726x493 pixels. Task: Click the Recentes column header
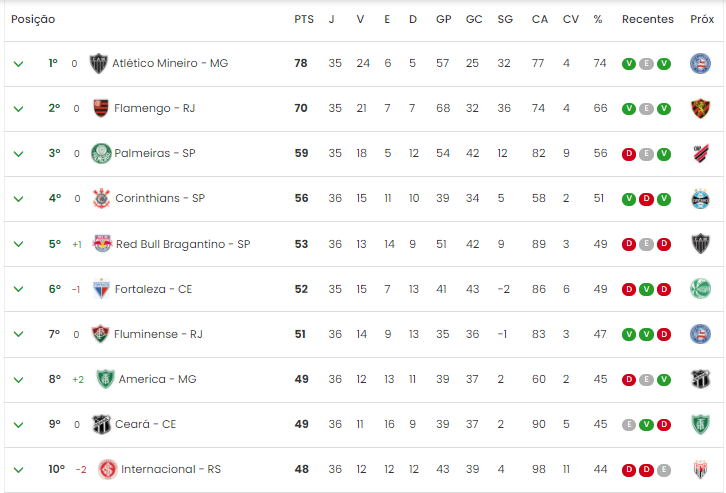647,19
